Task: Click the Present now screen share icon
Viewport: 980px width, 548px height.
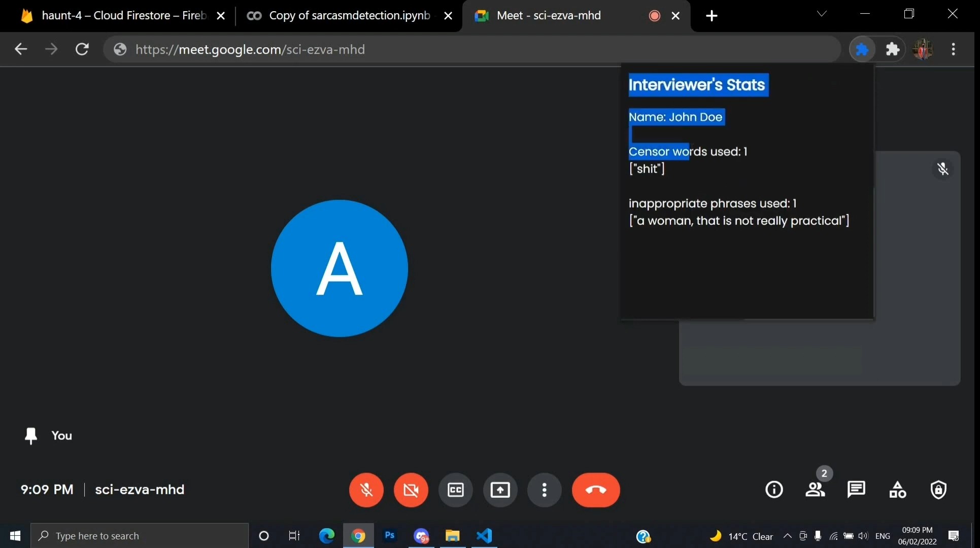Action: (x=500, y=490)
